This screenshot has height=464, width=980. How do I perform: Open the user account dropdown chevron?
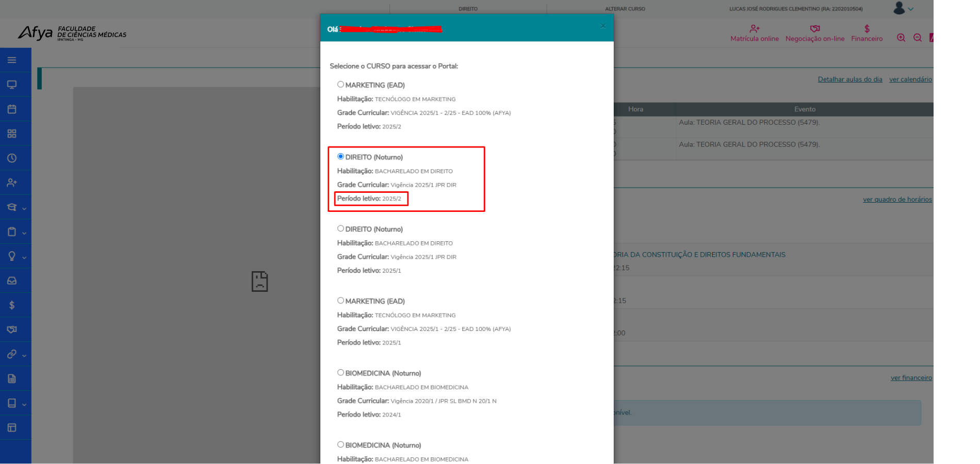(911, 9)
